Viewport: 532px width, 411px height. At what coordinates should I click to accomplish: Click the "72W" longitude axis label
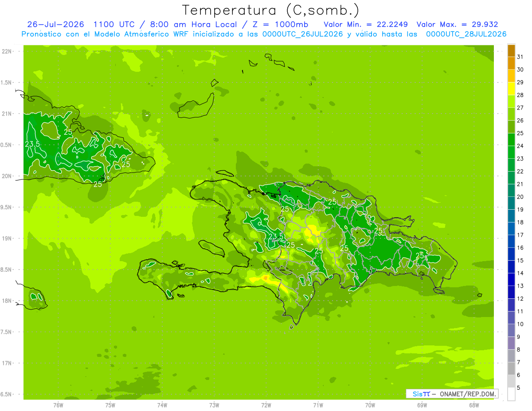(x=266, y=405)
